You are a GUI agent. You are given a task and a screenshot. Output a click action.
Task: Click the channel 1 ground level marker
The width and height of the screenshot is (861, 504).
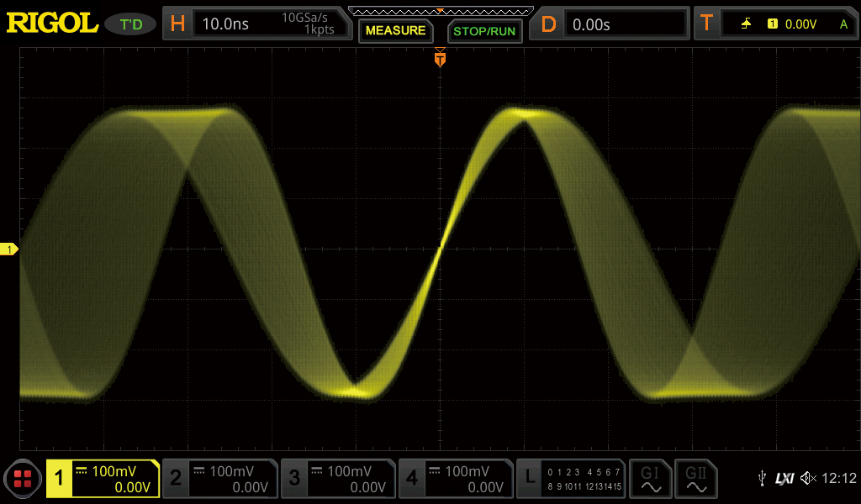9,249
